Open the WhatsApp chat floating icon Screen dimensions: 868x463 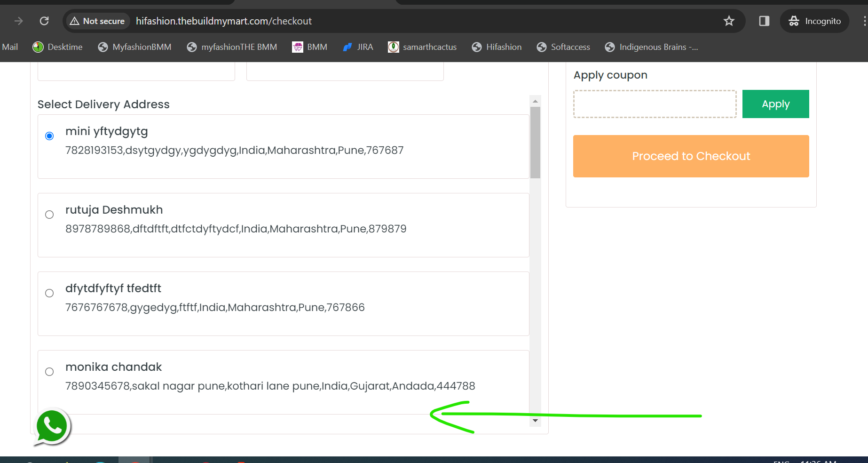point(52,427)
